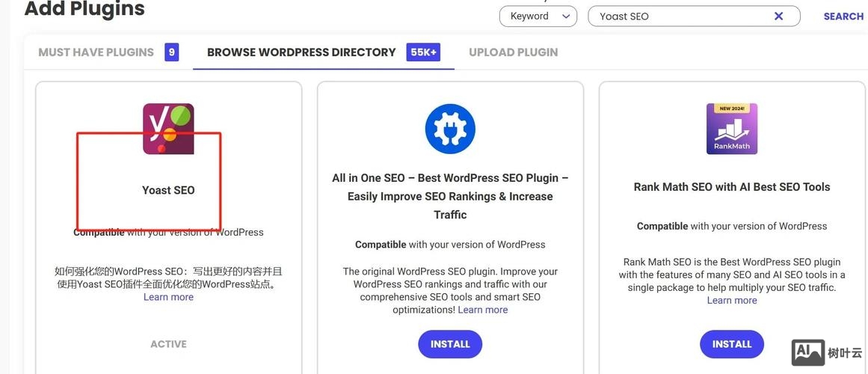
Task: Click the RankMath plugin logo
Action: pyautogui.click(x=732, y=129)
